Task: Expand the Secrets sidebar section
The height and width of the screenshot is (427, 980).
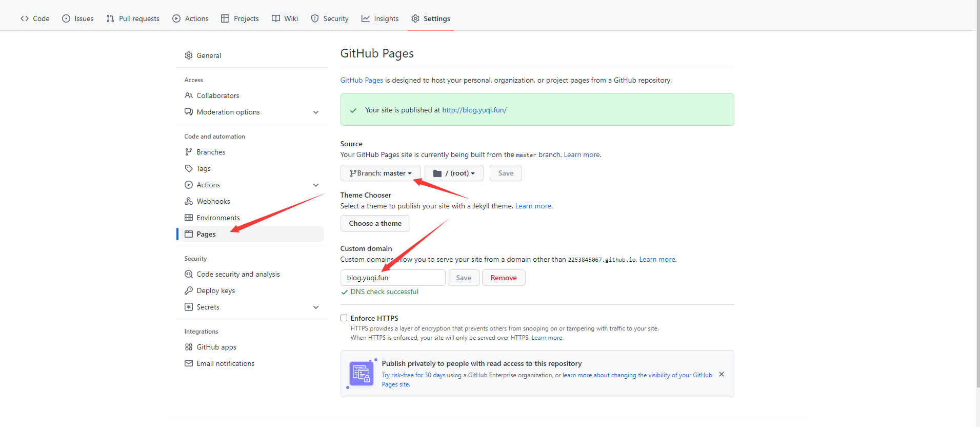Action: (x=316, y=307)
